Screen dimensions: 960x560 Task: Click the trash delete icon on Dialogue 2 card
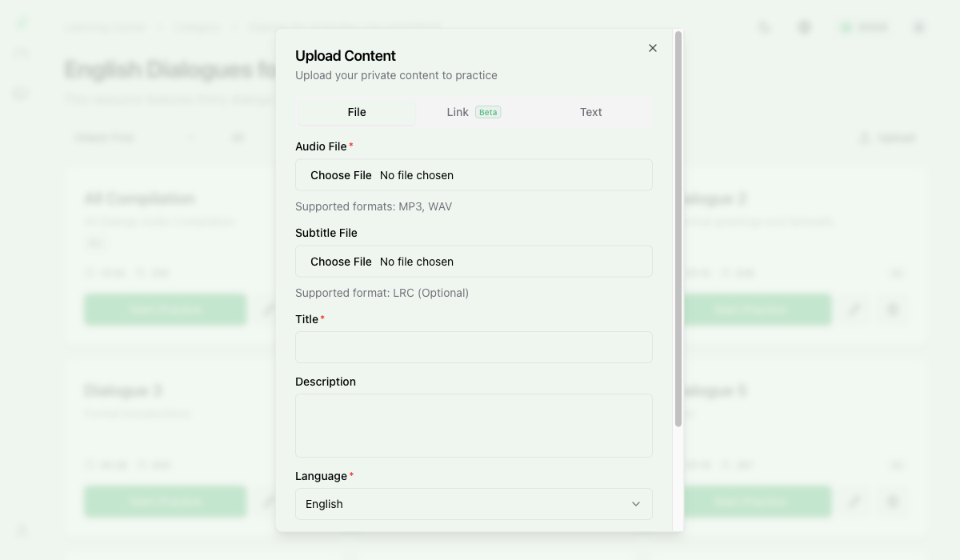tap(894, 310)
